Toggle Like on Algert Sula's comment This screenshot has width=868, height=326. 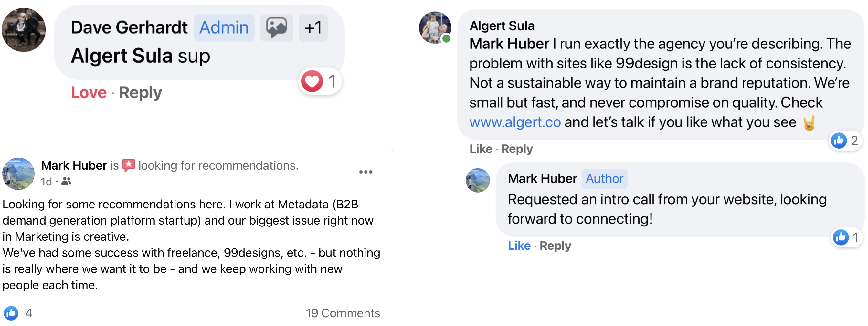pos(481,149)
